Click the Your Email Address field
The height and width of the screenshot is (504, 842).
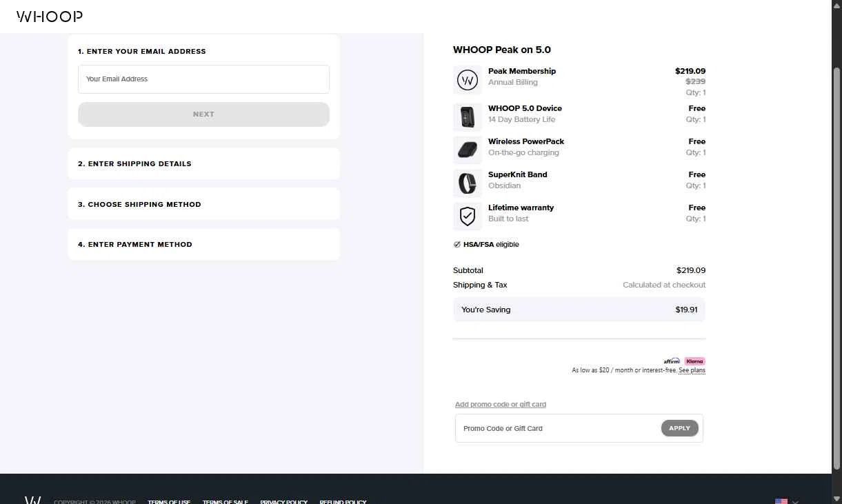[x=203, y=79]
